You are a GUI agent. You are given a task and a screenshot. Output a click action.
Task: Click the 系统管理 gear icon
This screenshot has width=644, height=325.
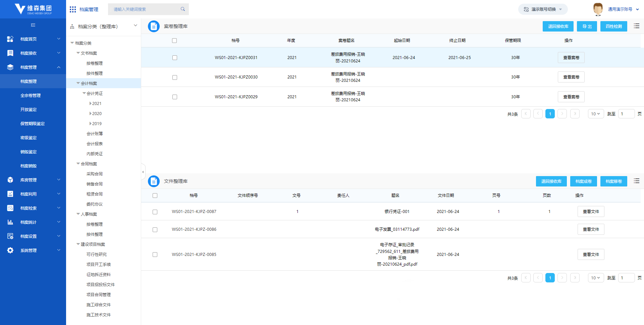tap(10, 251)
